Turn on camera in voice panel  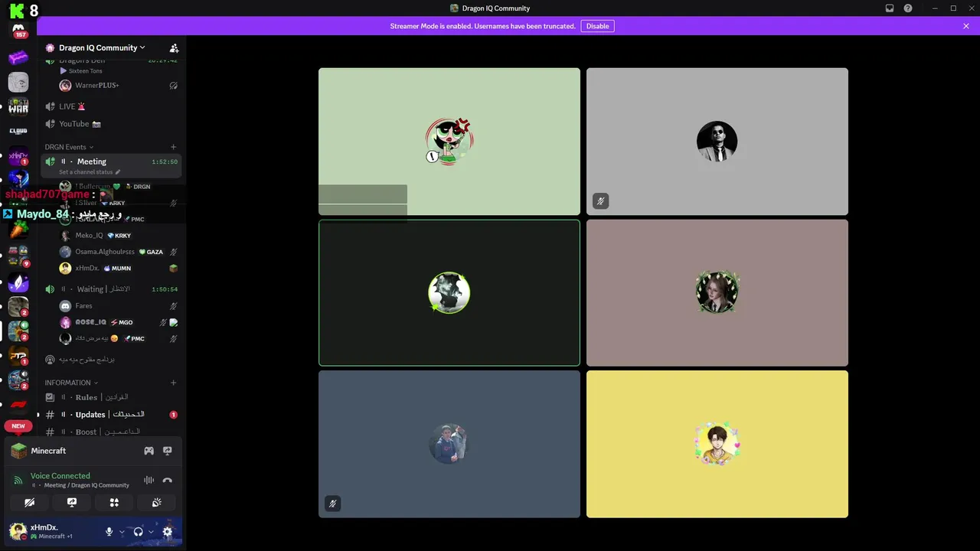(29, 503)
